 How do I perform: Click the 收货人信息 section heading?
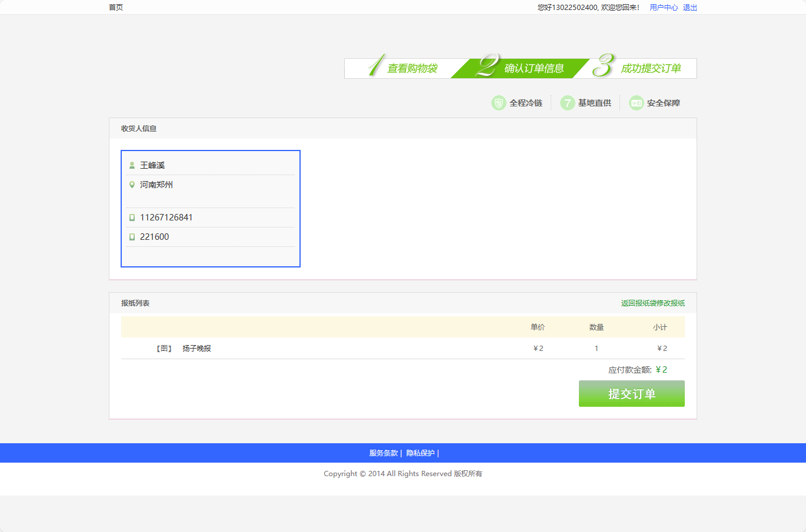(139, 129)
